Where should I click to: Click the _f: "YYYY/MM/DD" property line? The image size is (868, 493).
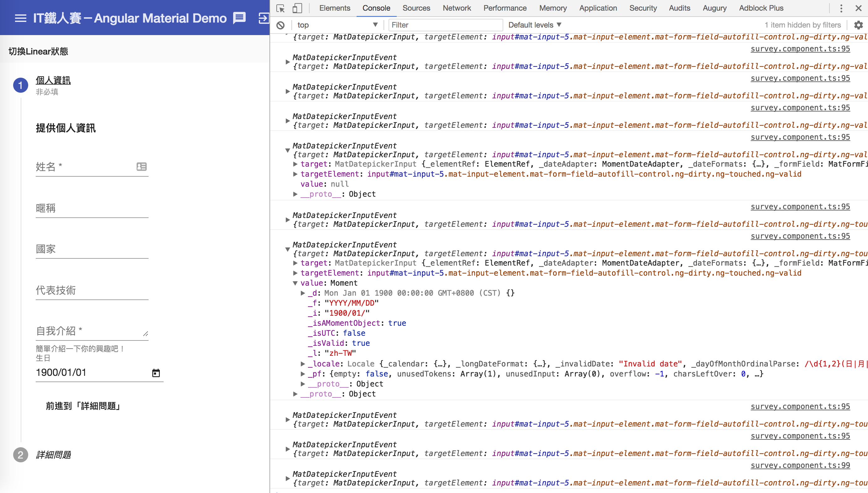(x=343, y=303)
